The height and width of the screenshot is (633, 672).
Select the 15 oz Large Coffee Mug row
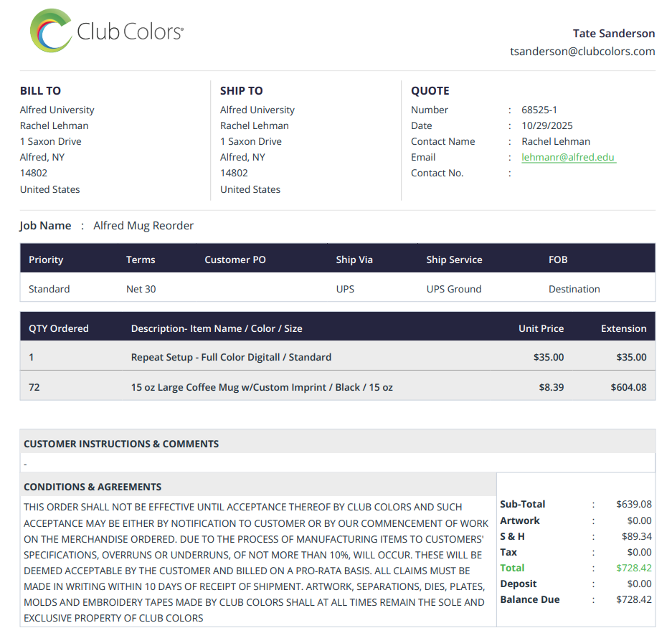tap(337, 386)
